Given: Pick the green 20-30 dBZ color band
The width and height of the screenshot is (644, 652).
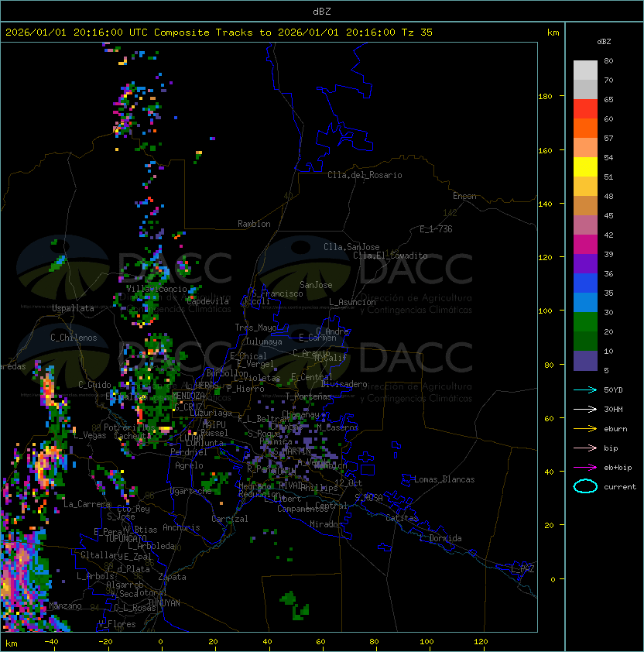Looking at the screenshot, I should pyautogui.click(x=585, y=322).
